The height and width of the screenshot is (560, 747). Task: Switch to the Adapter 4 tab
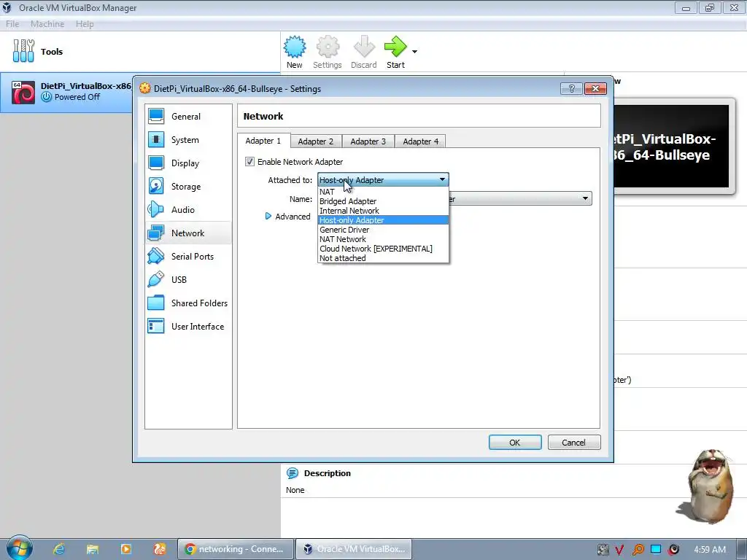point(420,141)
